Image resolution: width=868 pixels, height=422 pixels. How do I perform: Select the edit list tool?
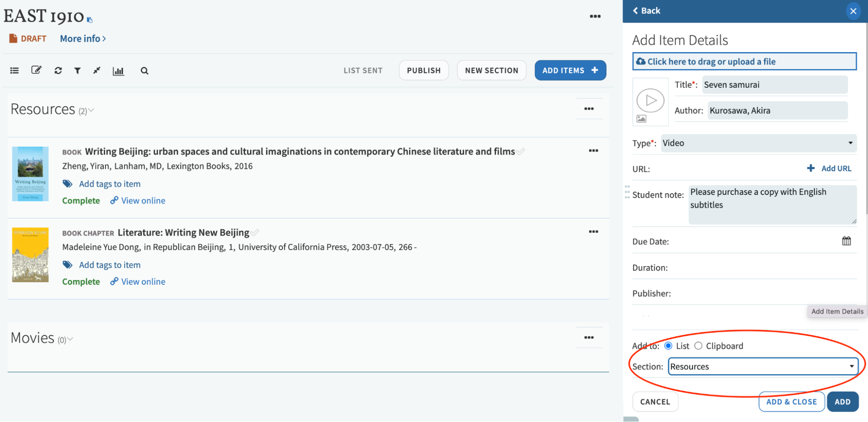coord(36,70)
